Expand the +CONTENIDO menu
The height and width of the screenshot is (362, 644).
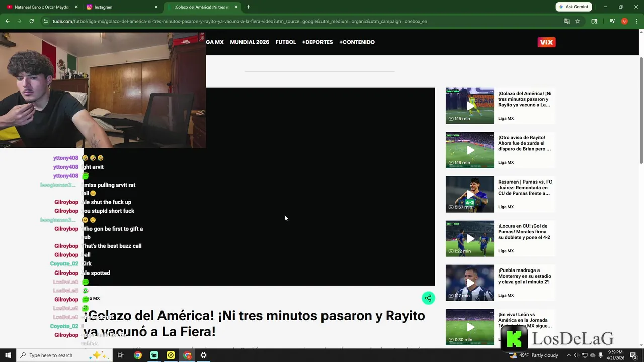(x=357, y=42)
